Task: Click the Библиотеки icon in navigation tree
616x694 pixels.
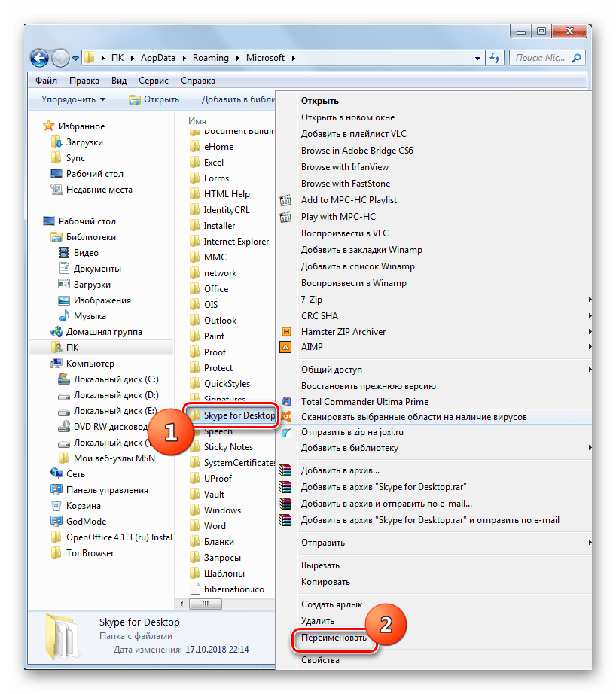Action: (56, 237)
